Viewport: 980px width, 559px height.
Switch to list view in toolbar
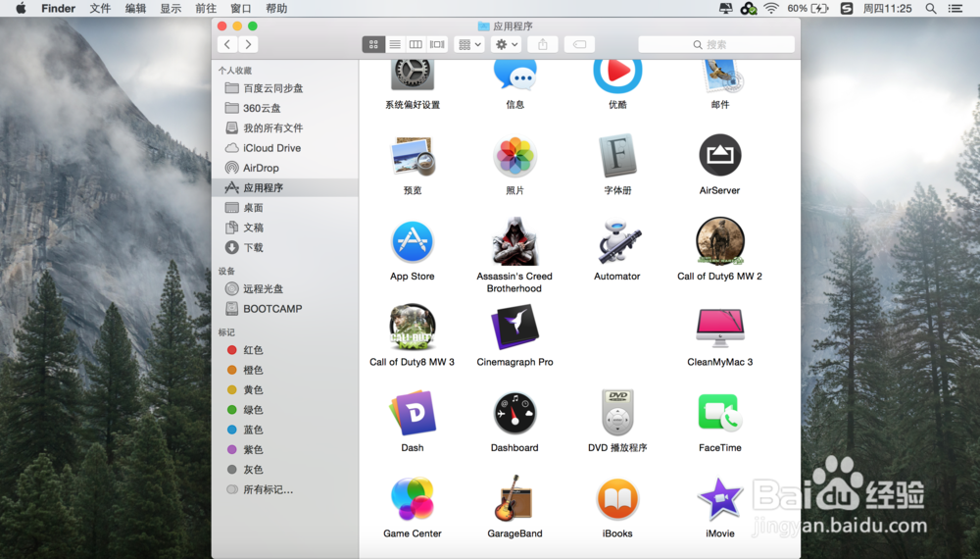click(x=395, y=44)
